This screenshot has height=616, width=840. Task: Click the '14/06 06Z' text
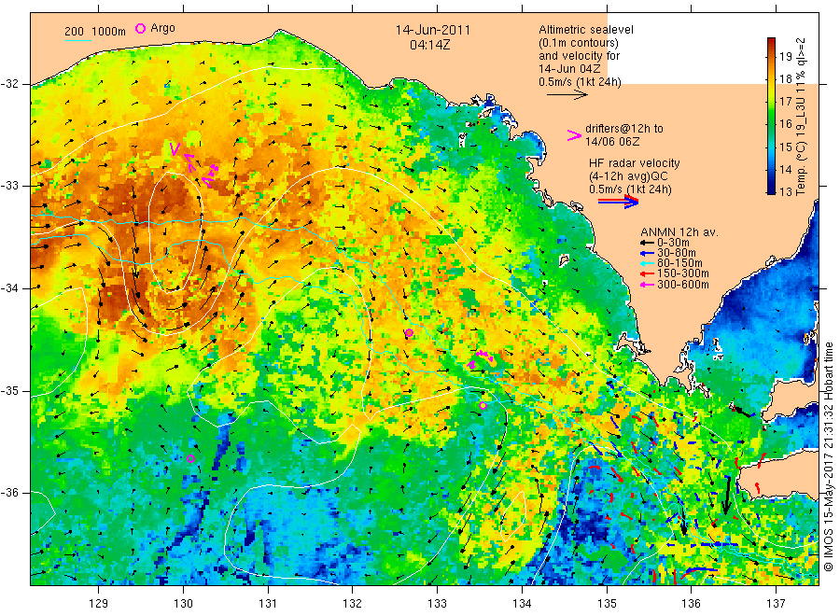pyautogui.click(x=612, y=142)
